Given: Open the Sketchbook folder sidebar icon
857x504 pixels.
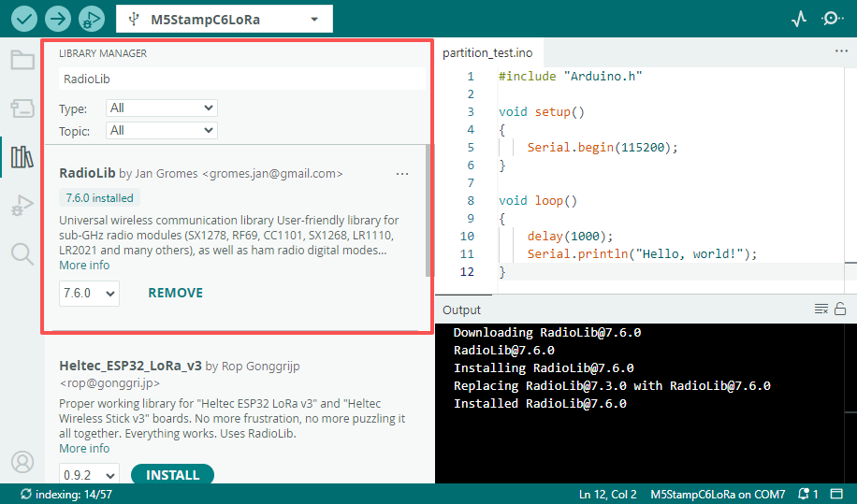Looking at the screenshot, I should (22, 61).
